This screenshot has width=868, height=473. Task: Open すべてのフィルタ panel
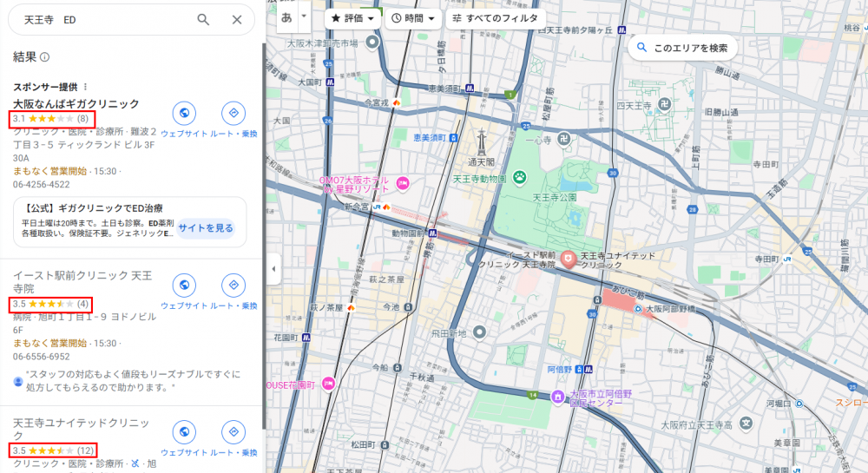coord(495,17)
